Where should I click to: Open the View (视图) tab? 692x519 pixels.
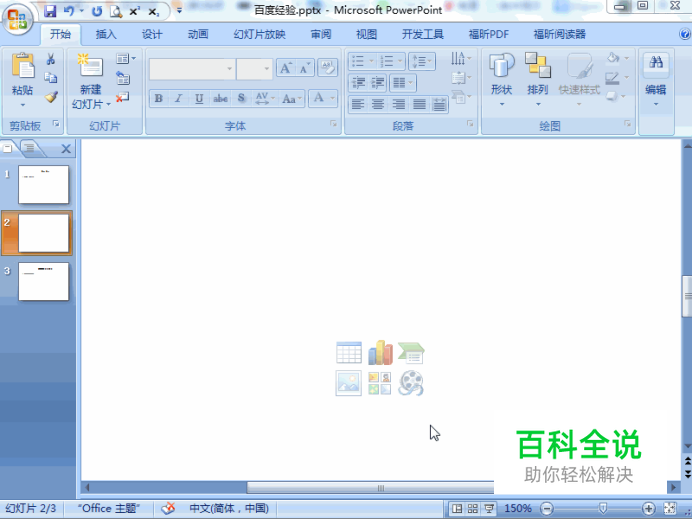point(367,34)
